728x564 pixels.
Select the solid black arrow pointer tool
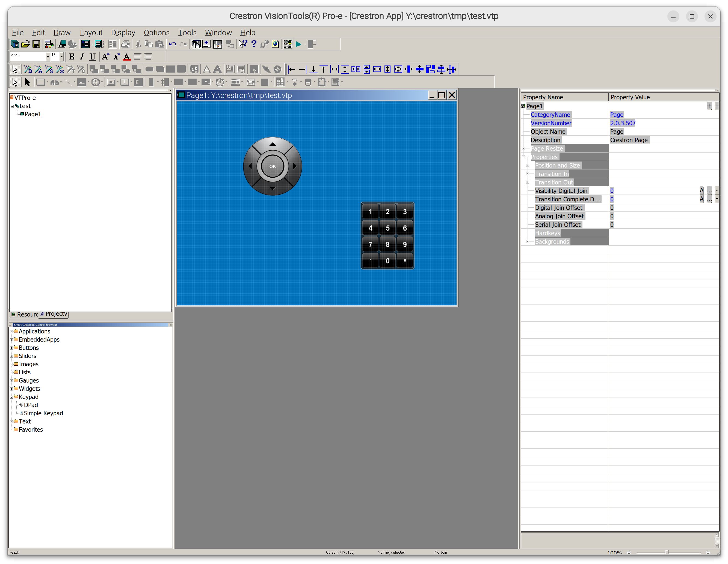point(27,82)
